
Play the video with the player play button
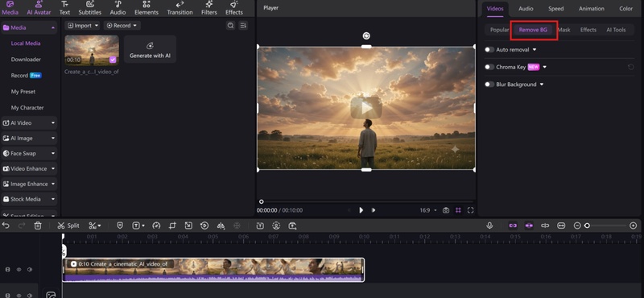click(361, 210)
